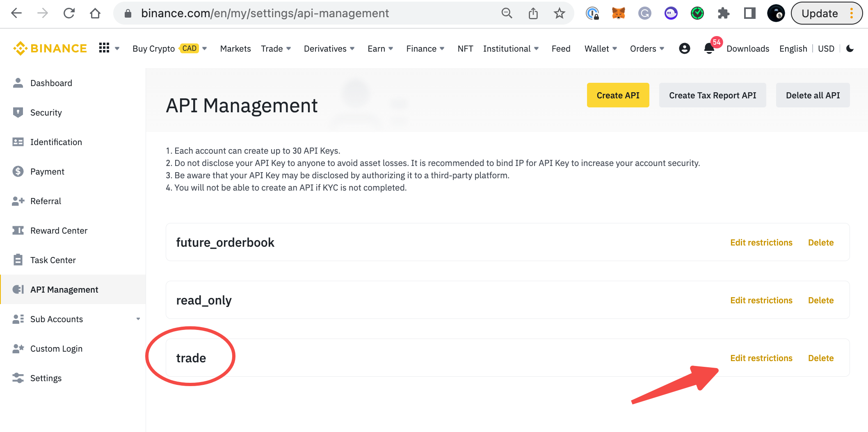Click the Binance logo
868x432 pixels.
tap(50, 48)
